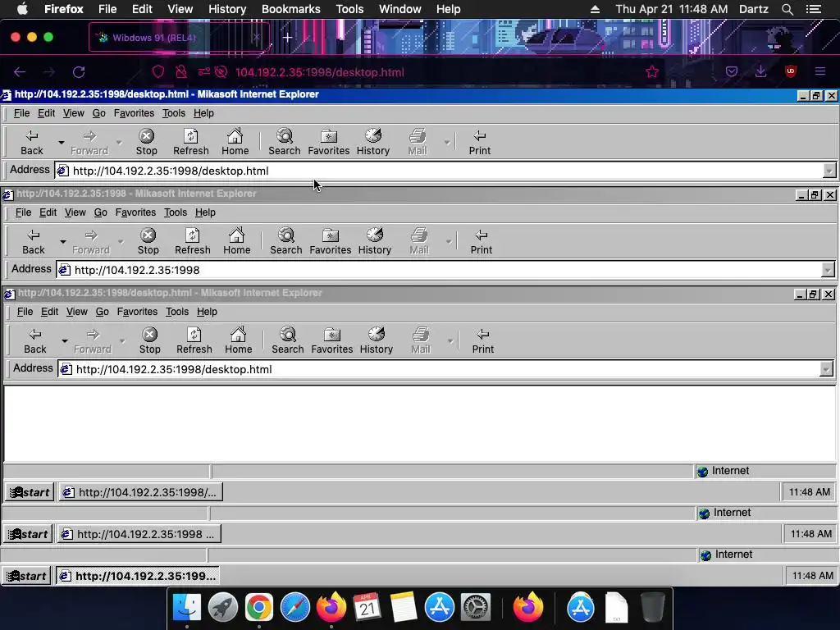Open Tools menu in outermost Explorer window

point(174,113)
